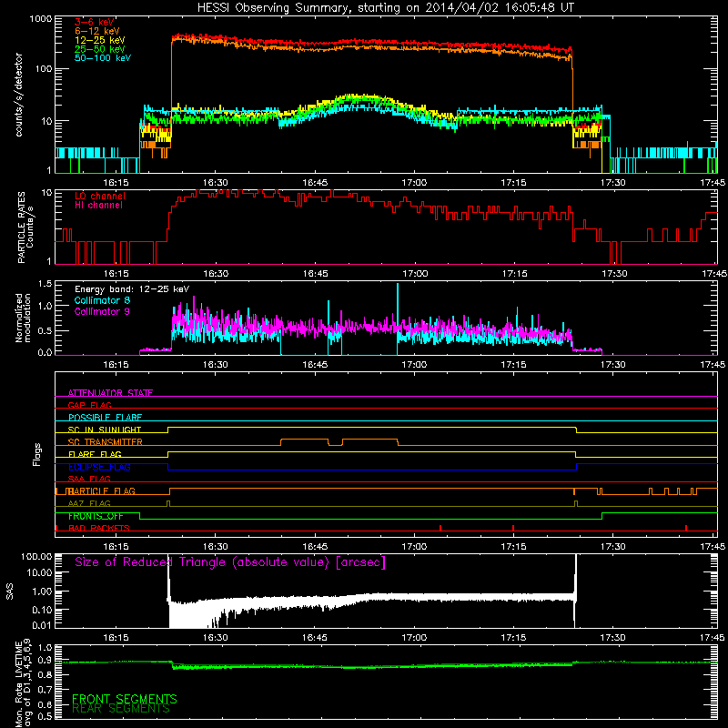Click the HESSI Observing Summary plot title
Viewport: 728px width, 728px height.
(x=385, y=8)
